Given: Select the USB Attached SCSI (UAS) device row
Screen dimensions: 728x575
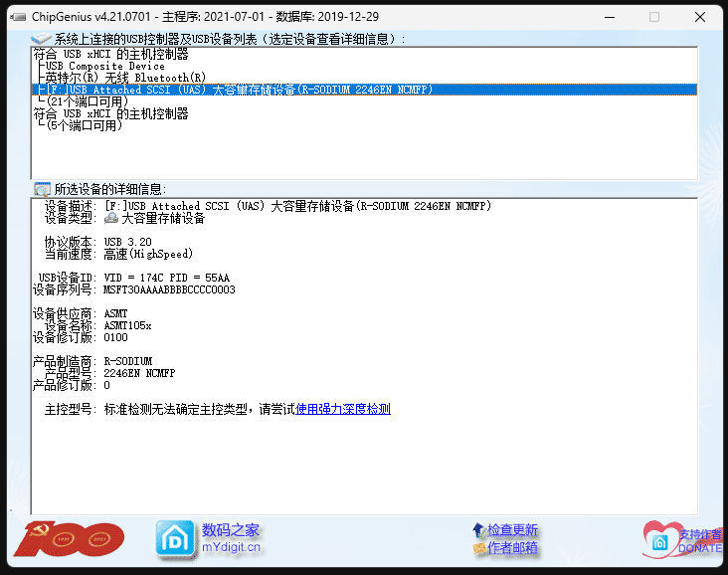Looking at the screenshot, I should 364,90.
